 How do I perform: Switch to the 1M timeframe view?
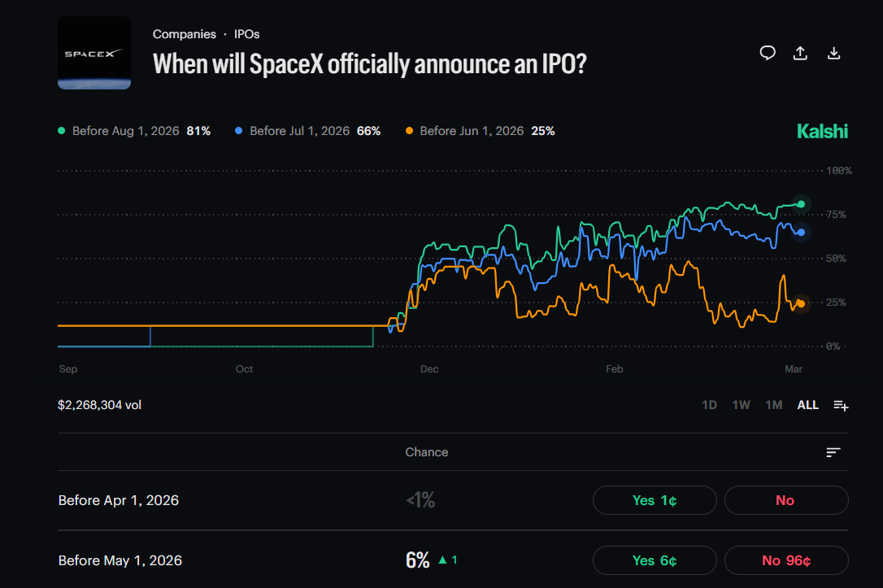point(773,404)
